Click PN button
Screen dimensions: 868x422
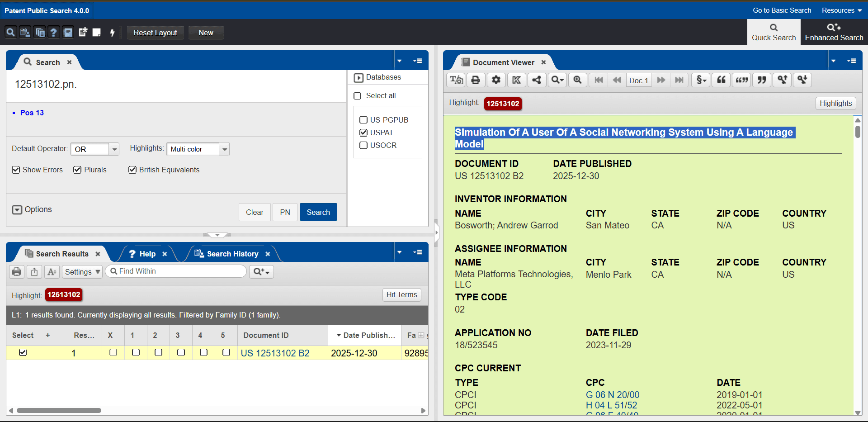[285, 212]
